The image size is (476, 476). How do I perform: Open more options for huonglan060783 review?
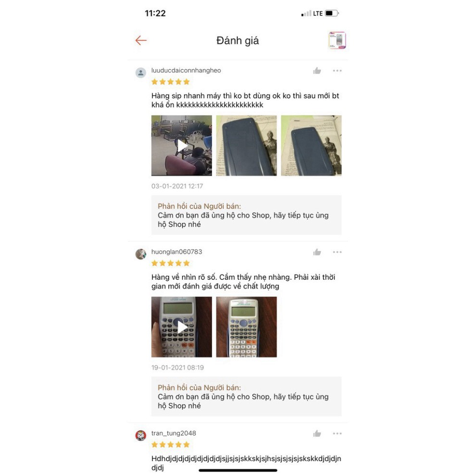(x=337, y=252)
